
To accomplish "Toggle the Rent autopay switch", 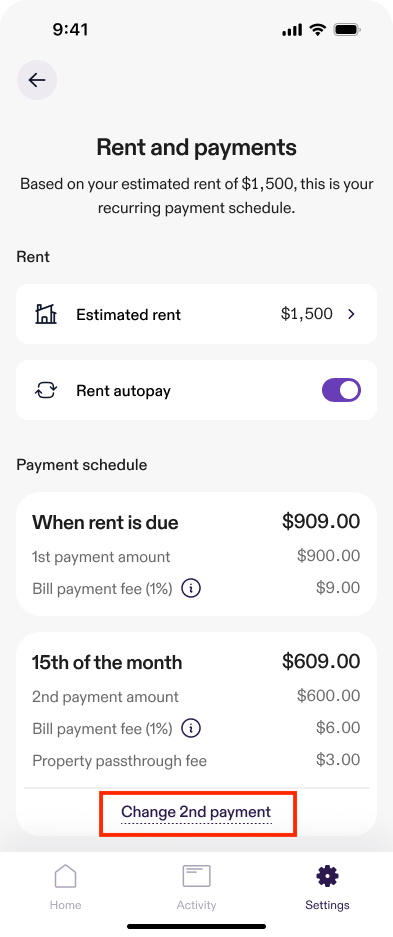I will tap(341, 390).
